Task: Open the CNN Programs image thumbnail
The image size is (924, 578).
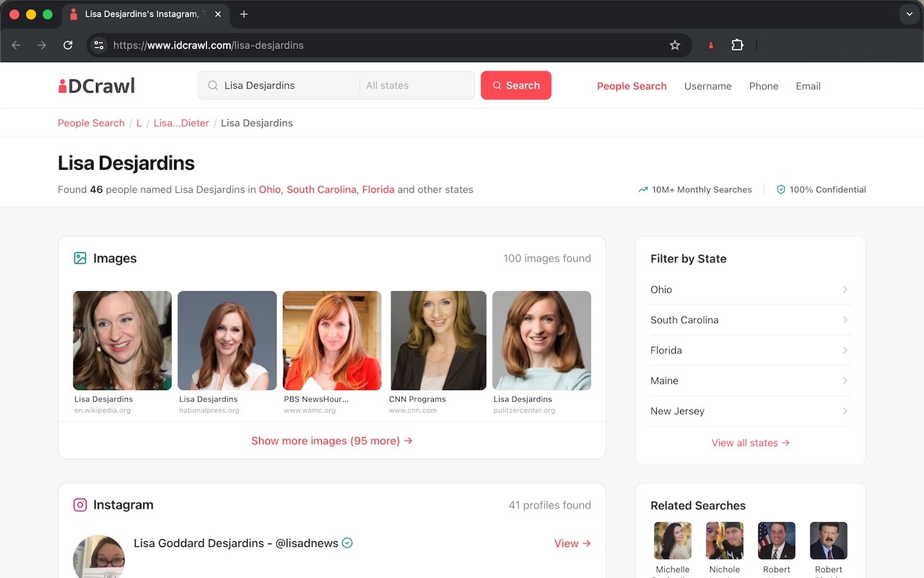Action: tap(437, 340)
